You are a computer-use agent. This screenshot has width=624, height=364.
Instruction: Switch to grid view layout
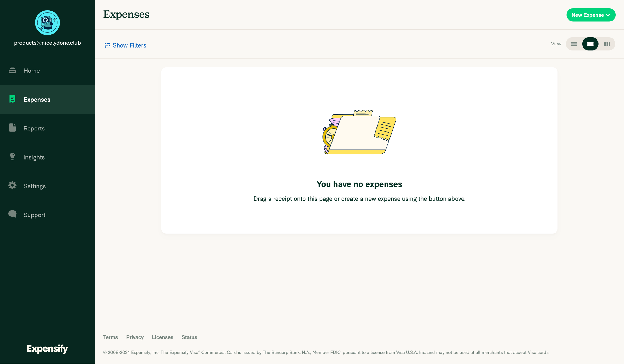607,44
